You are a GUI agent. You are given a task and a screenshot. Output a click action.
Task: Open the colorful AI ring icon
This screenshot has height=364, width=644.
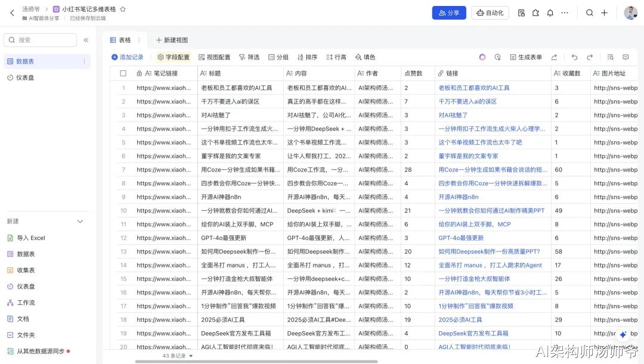(x=482, y=57)
